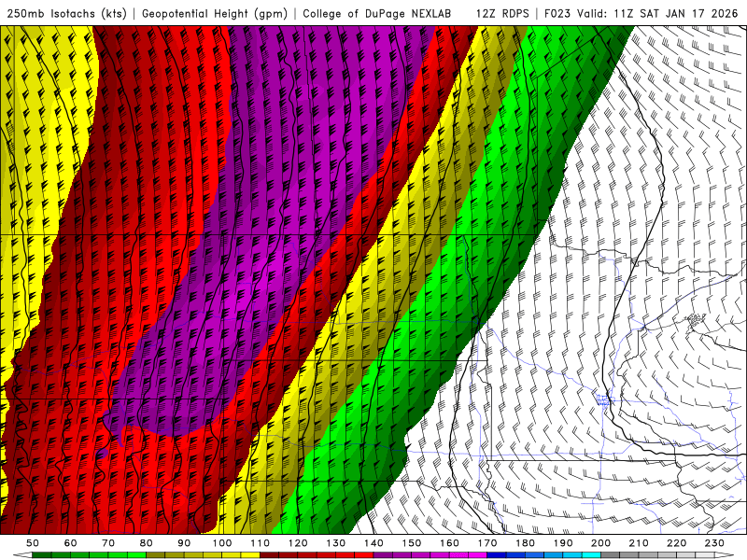Viewport: 747px width, 560px height.
Task: Select the lightest gray swatch ending at 230
Action: [x=705, y=555]
